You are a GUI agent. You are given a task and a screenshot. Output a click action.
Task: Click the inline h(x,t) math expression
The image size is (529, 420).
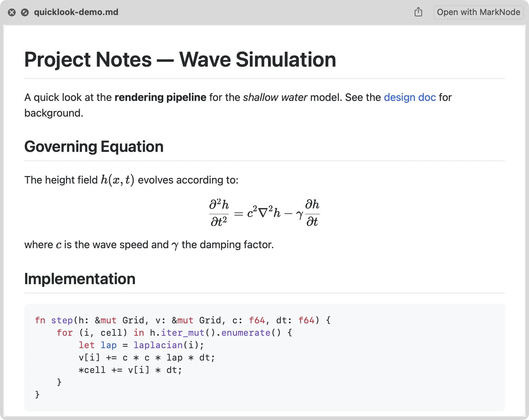coord(118,180)
